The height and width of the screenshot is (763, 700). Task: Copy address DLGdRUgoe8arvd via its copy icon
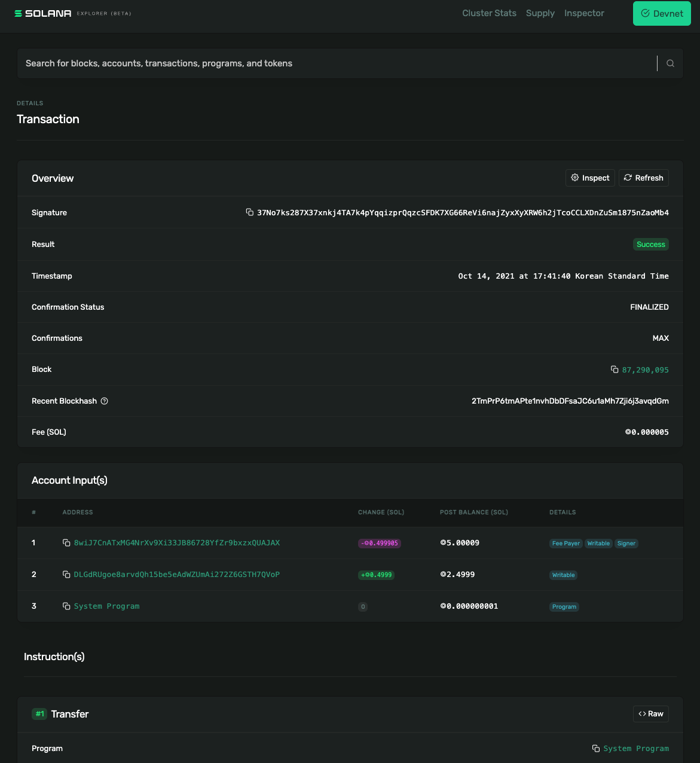tap(66, 575)
